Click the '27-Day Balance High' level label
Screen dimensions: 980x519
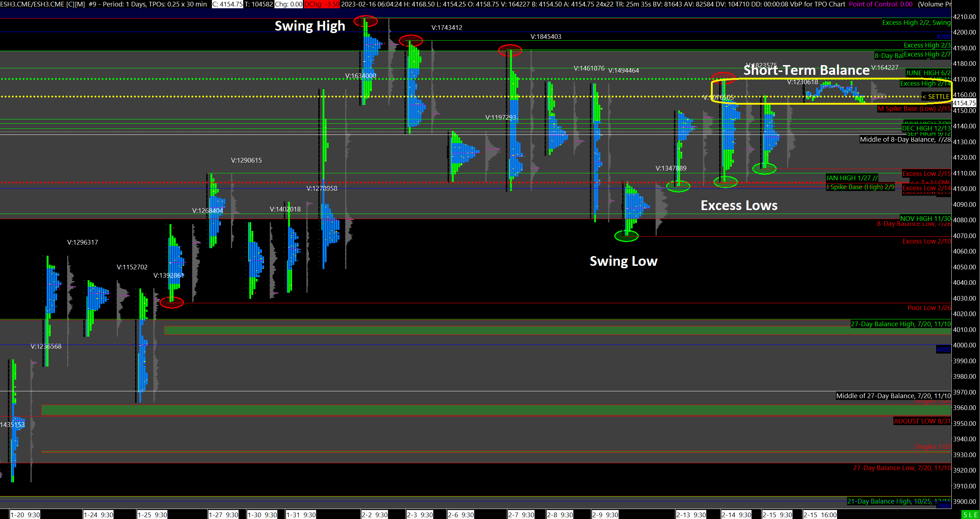coord(901,324)
